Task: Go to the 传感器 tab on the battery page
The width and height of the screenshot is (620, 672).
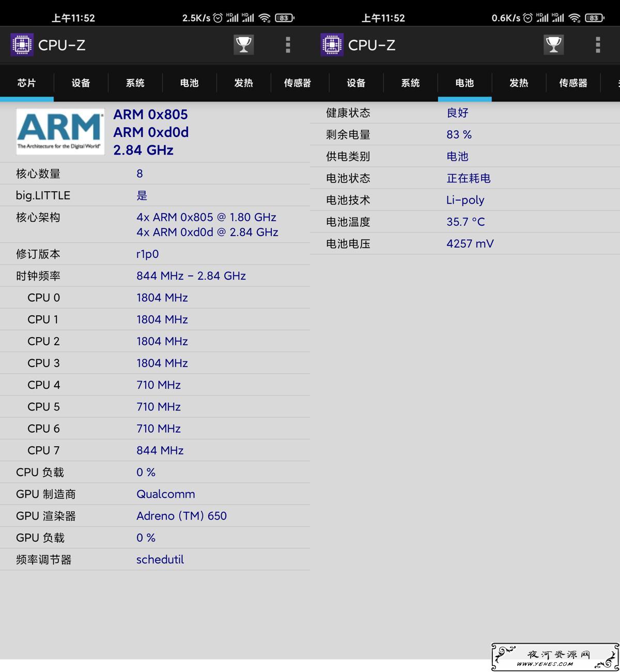Action: pyautogui.click(x=574, y=83)
